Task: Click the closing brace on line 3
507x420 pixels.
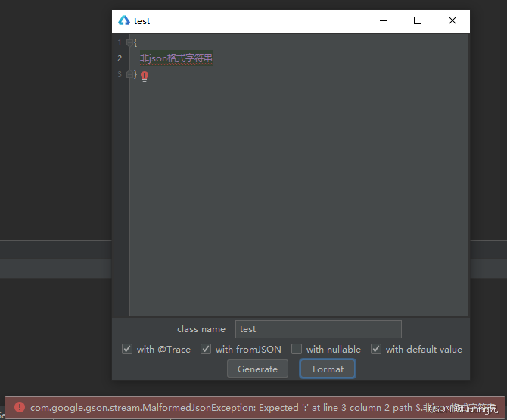Action: (x=135, y=74)
